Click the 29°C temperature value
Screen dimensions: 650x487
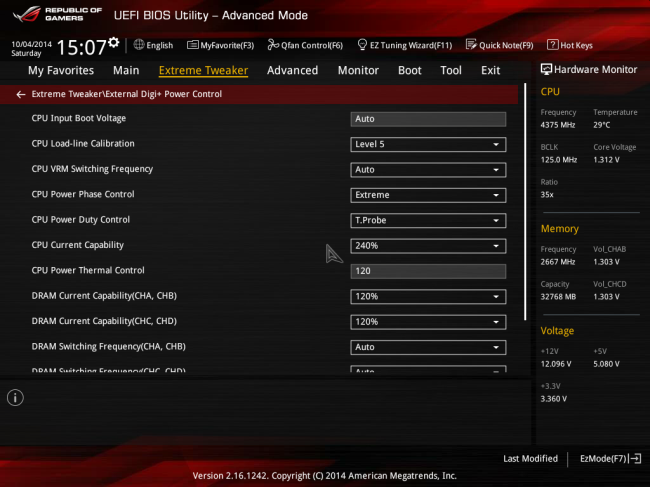(x=601, y=125)
